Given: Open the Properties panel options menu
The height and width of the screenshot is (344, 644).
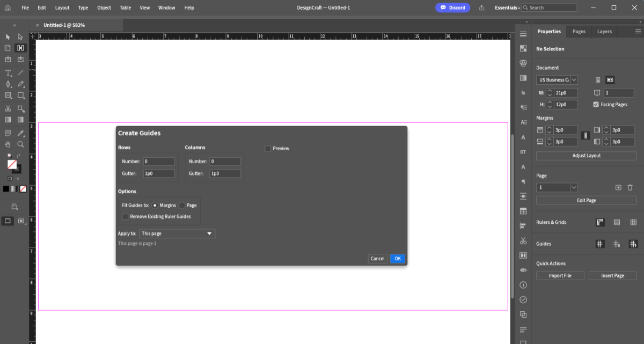Looking at the screenshot, I should coord(638,32).
